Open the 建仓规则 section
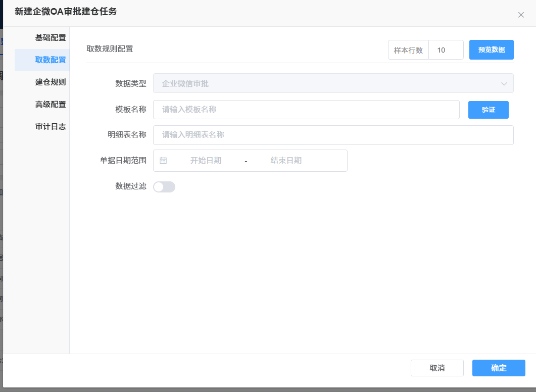536x392 pixels. point(50,82)
